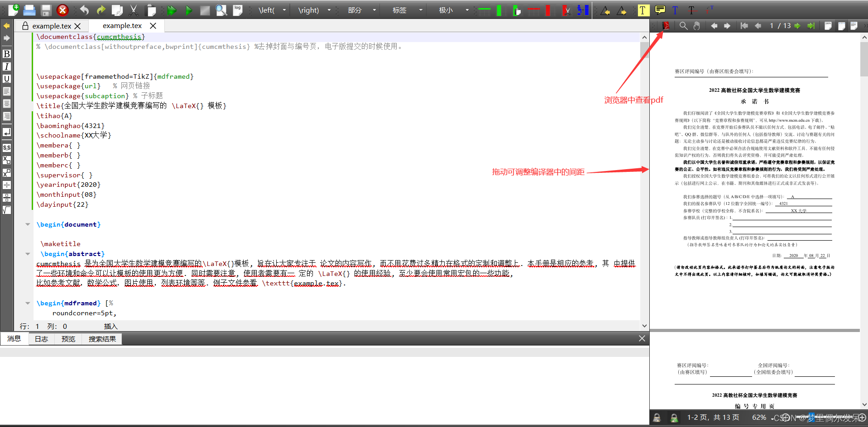Copy the selection with the Copy icon

[117, 10]
